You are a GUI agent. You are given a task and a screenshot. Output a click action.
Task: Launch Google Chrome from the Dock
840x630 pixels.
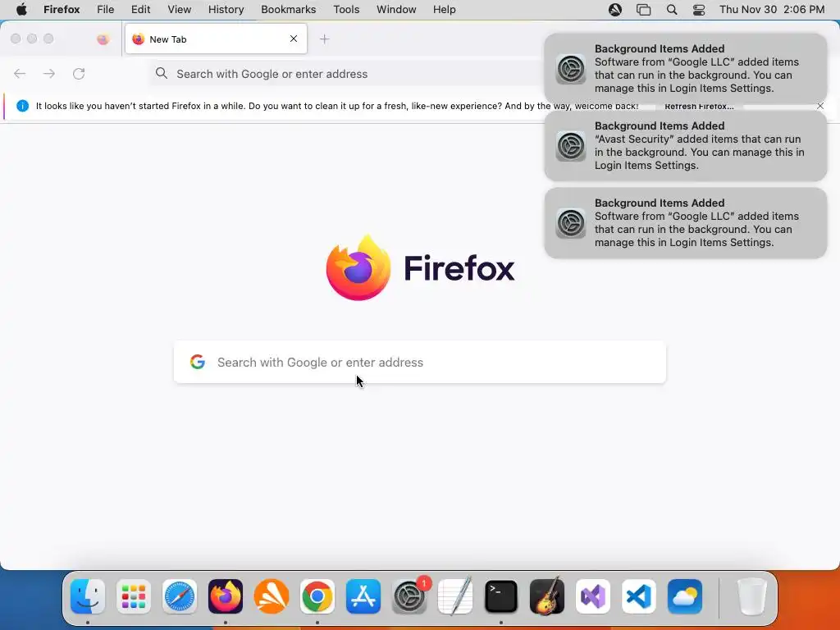tap(317, 596)
